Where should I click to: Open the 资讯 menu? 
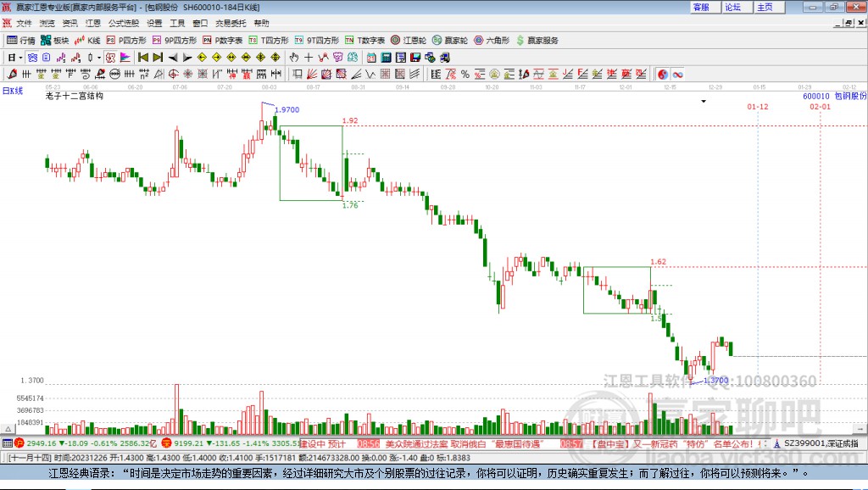tap(70, 23)
